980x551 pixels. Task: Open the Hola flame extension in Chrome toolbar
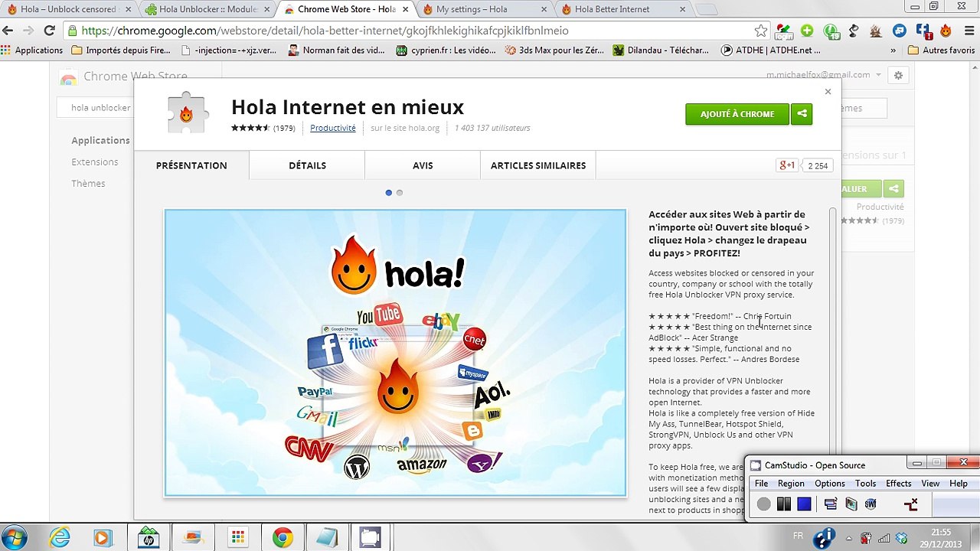[x=946, y=31]
